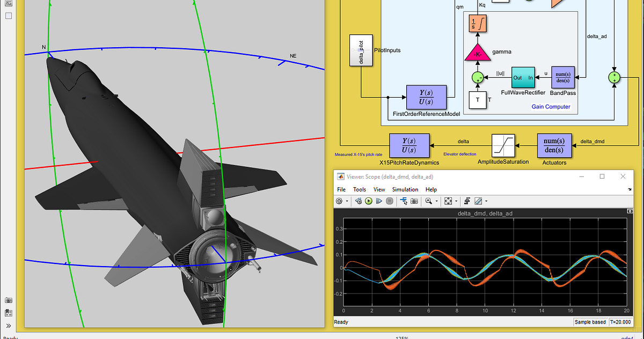
Task: Click the Gain Computer label
Action: [x=551, y=107]
